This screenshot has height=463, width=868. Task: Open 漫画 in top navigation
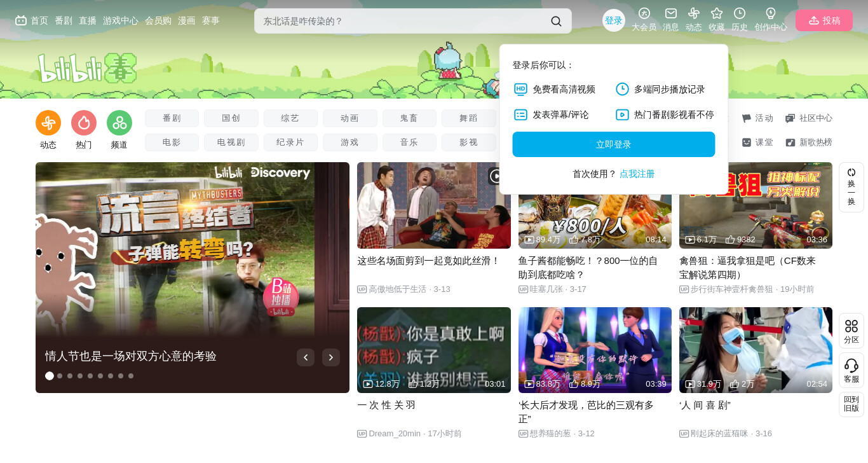(187, 20)
